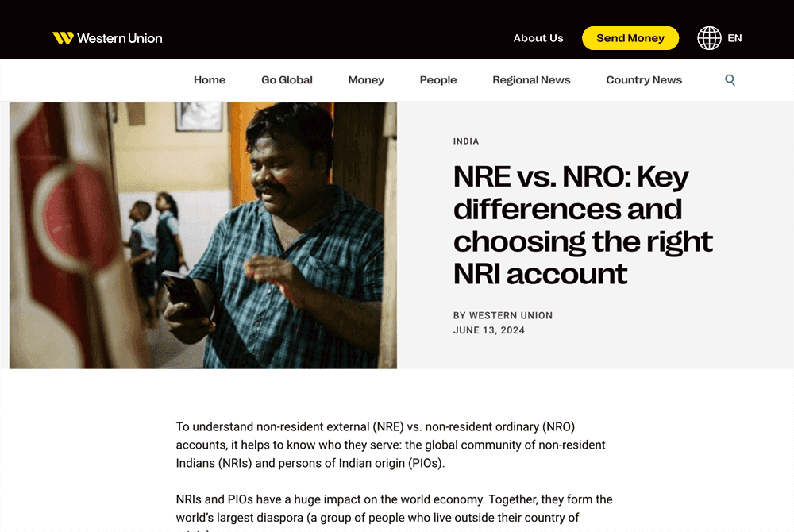Click the Western Union logo icon
Screen dimensions: 794x532
coord(63,38)
